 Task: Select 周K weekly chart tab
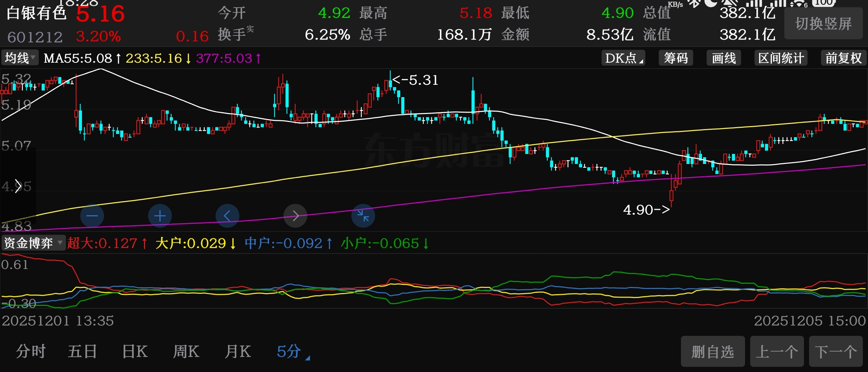coord(186,352)
